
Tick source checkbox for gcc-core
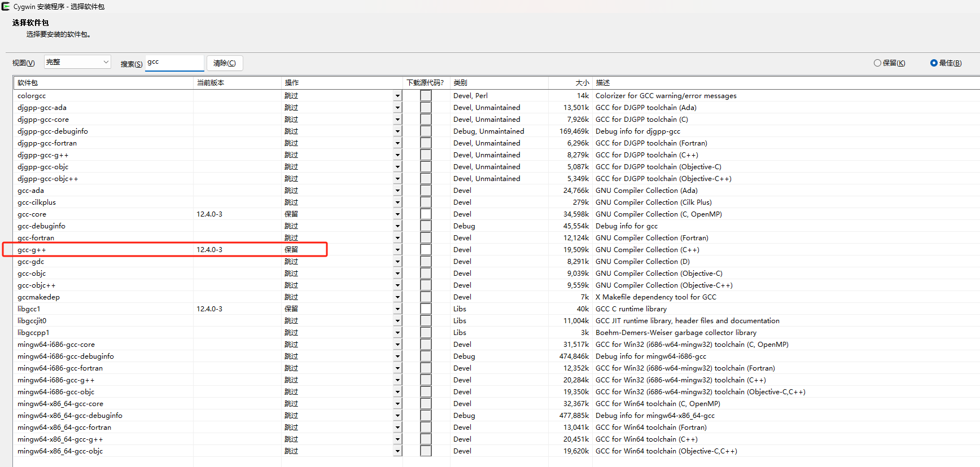pos(426,214)
